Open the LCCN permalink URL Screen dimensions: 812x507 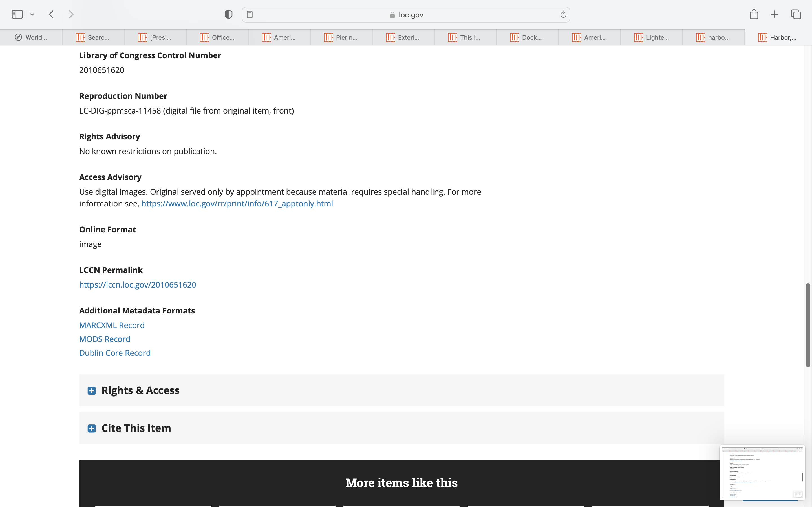138,285
